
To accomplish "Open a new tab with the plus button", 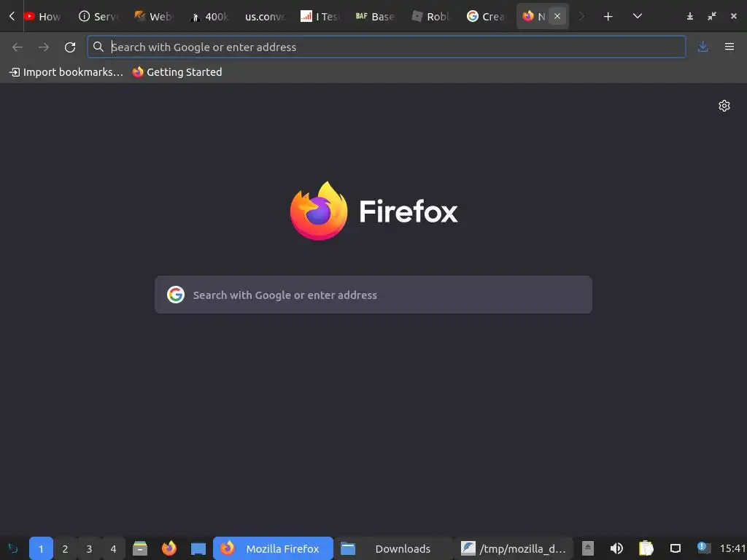I will (x=608, y=17).
